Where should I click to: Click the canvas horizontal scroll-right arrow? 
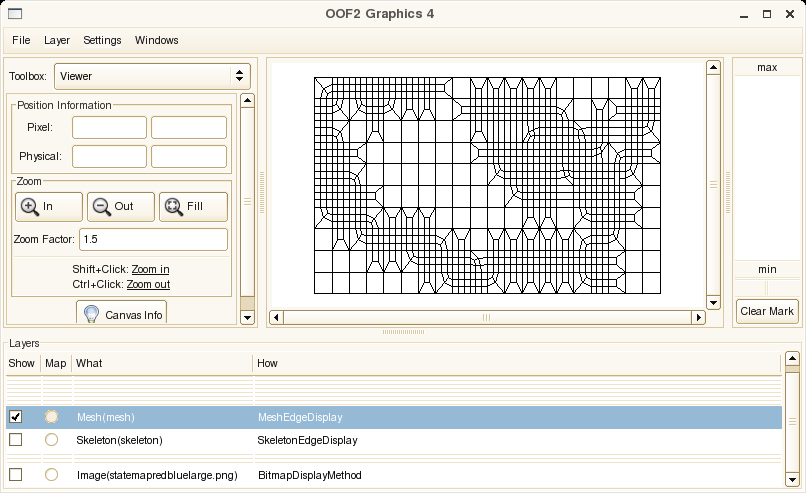[x=699, y=317]
